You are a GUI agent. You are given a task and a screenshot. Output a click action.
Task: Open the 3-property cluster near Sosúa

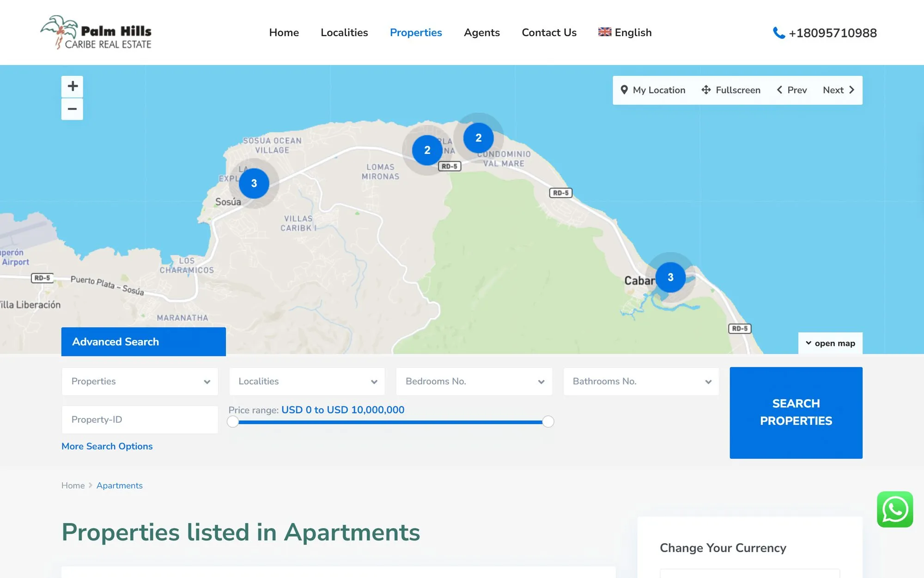pos(254,184)
